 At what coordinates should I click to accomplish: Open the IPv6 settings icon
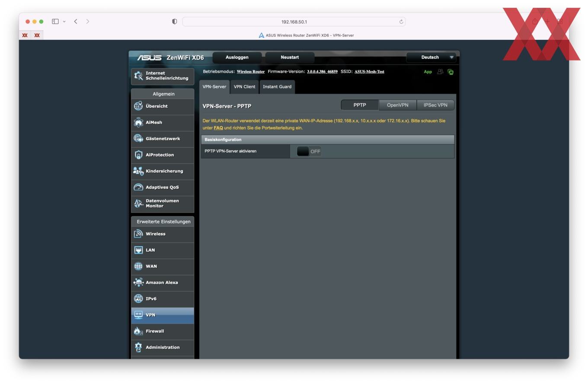(x=138, y=298)
